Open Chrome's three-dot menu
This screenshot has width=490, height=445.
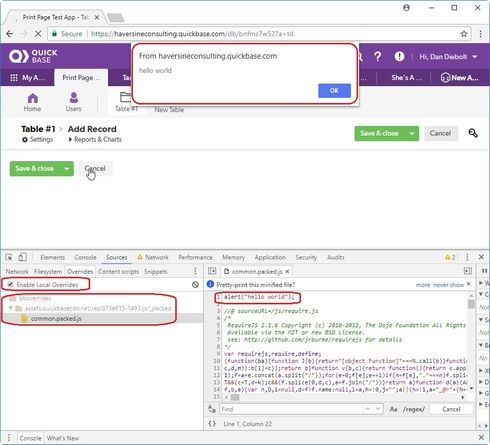click(480, 34)
